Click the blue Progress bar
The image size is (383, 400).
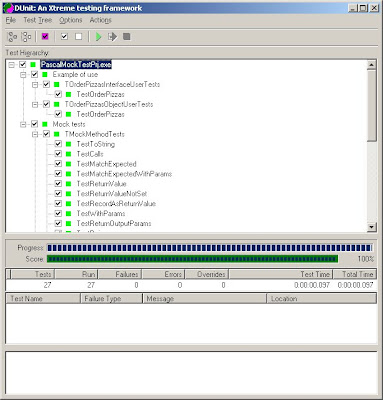tap(209, 248)
